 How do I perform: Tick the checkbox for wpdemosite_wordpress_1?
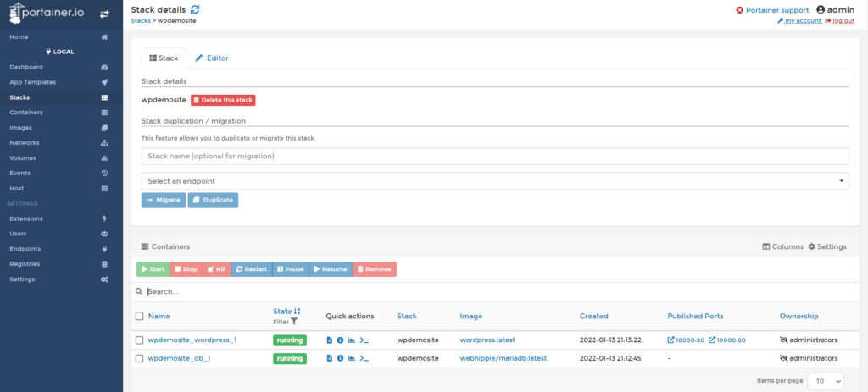click(x=140, y=340)
